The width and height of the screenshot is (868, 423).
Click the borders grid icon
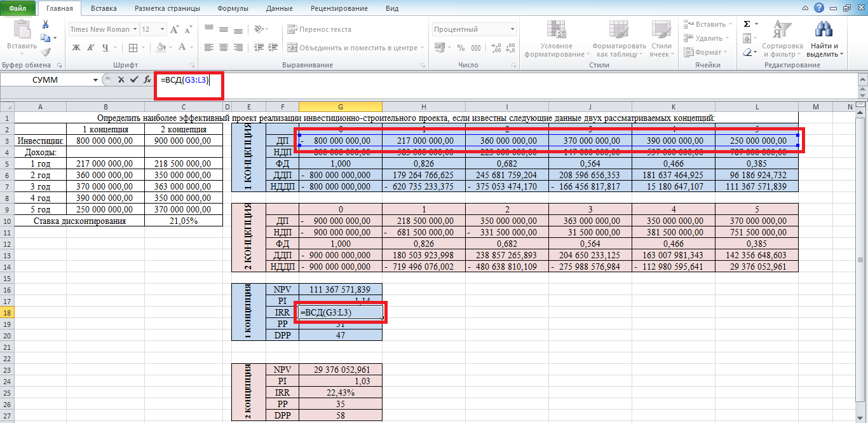(x=133, y=48)
